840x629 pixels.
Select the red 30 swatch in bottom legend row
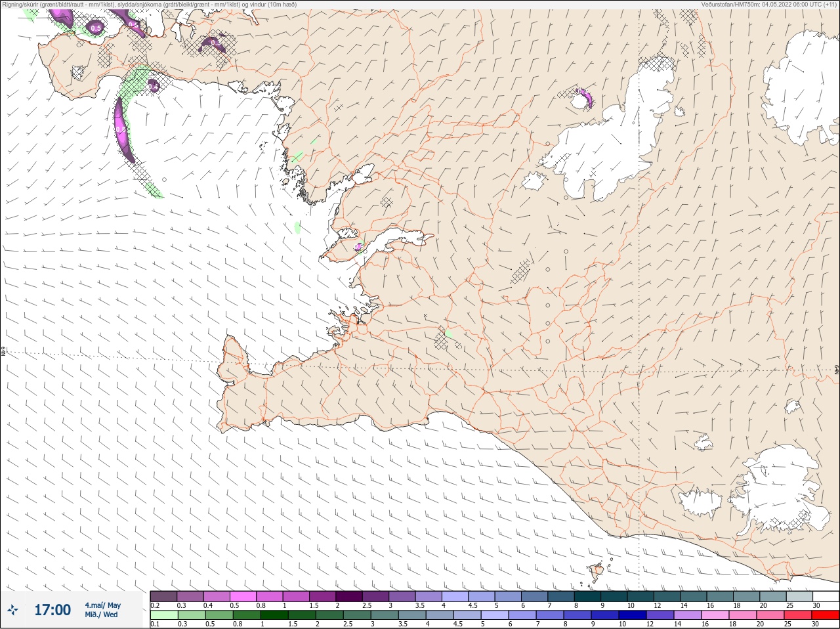826,615
